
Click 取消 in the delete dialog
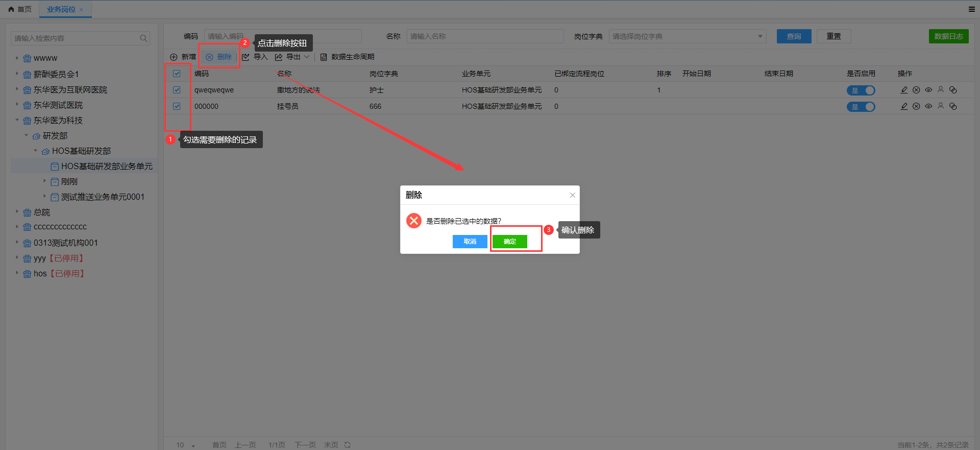tap(470, 241)
